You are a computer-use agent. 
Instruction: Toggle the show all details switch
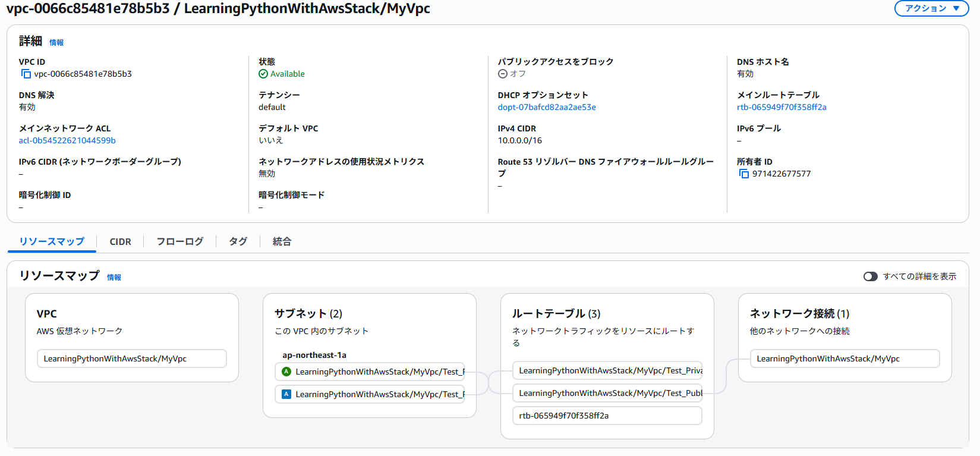pos(870,276)
